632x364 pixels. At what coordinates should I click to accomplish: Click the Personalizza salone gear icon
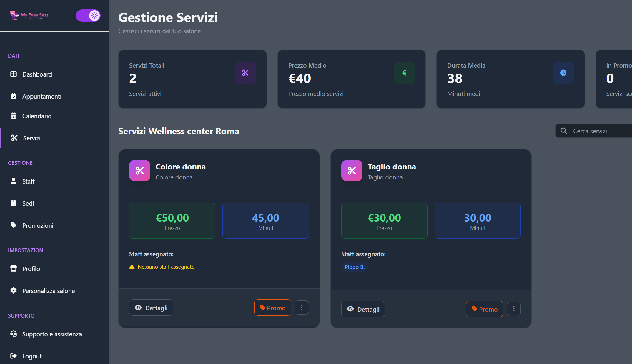14,291
